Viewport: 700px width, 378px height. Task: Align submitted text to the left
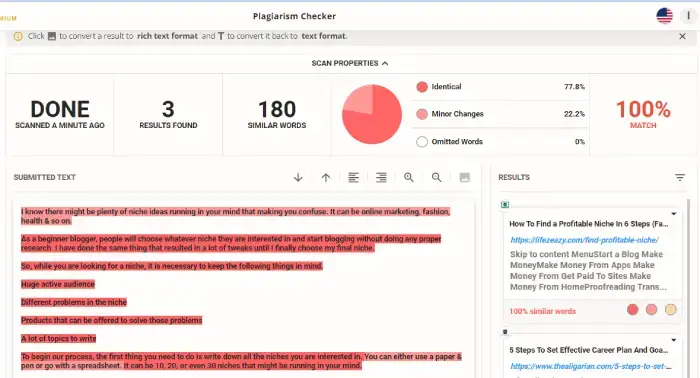(x=354, y=178)
